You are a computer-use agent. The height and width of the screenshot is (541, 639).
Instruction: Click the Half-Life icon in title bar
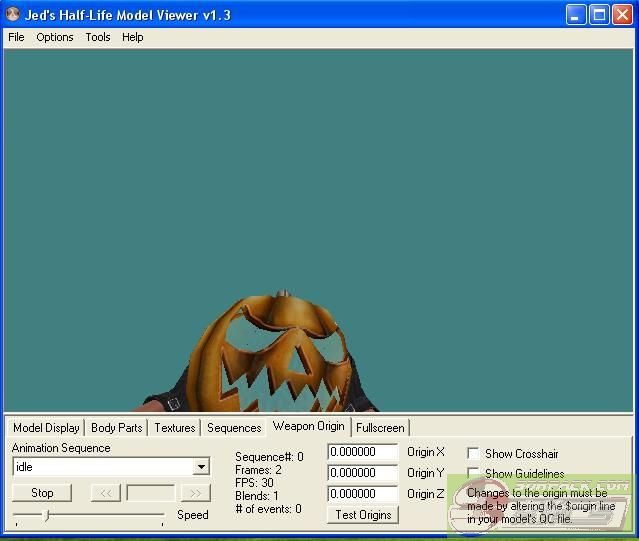click(x=13, y=14)
